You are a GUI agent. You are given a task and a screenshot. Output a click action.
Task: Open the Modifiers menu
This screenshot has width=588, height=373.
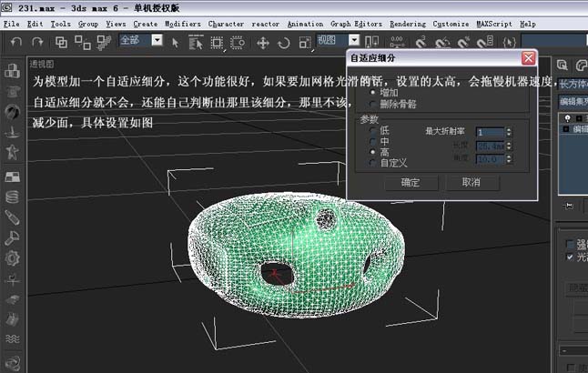[183, 24]
